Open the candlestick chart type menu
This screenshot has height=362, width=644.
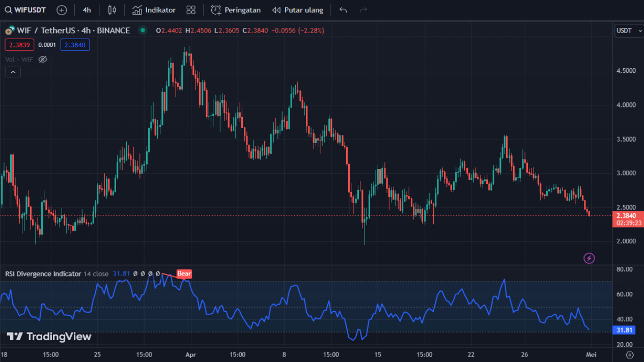point(112,10)
